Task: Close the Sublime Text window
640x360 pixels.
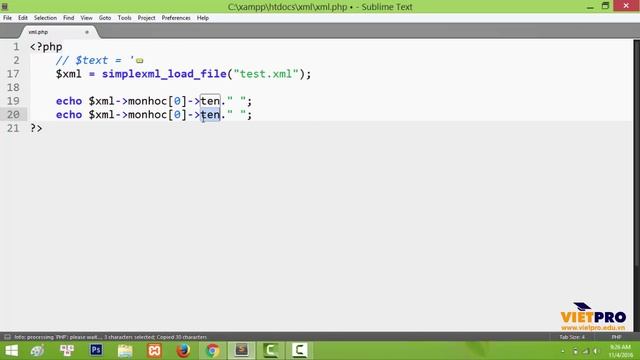Action: (627, 6)
